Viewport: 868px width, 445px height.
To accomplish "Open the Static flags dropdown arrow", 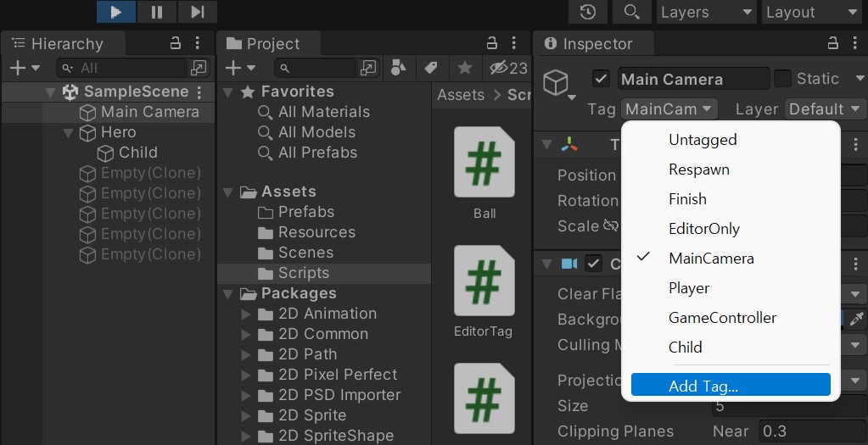I will (860, 79).
